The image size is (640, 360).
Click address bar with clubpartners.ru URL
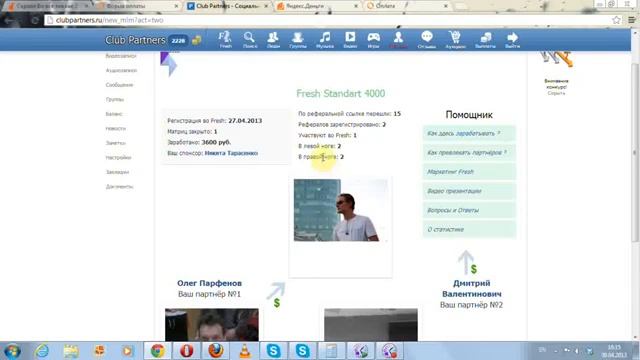[x=327, y=20]
